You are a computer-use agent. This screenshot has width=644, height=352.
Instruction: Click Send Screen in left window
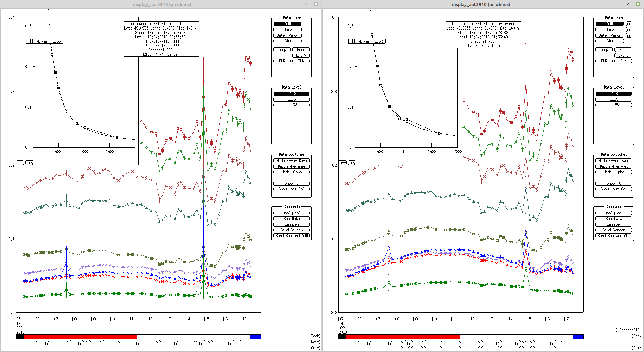[x=292, y=230]
